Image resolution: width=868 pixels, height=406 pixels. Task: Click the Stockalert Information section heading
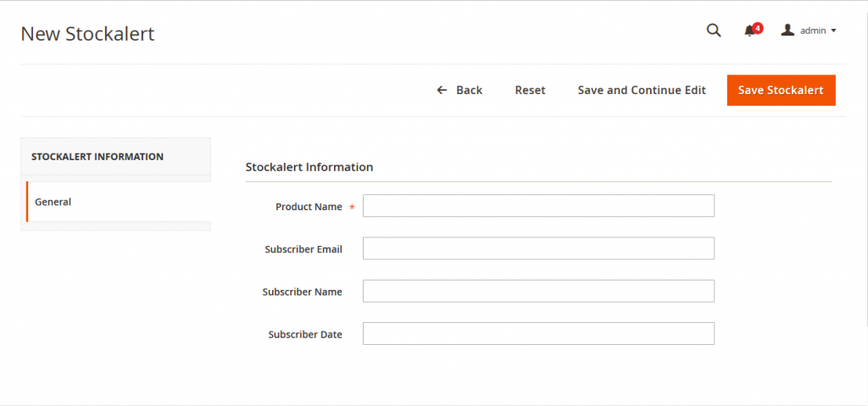pyautogui.click(x=309, y=167)
